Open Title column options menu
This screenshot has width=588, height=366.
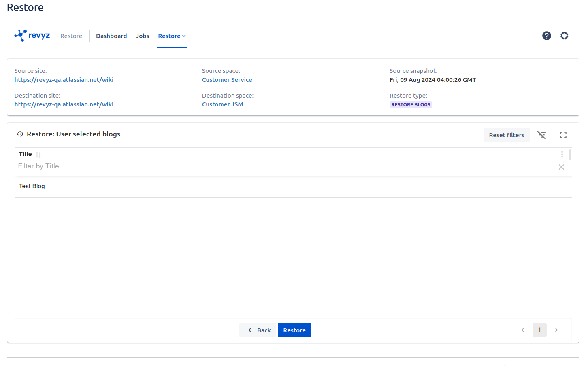[562, 154]
